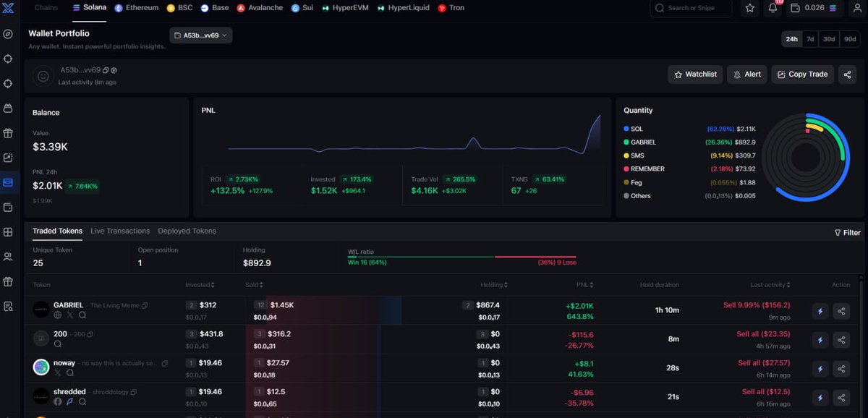Click the noway row share icon

tap(842, 369)
